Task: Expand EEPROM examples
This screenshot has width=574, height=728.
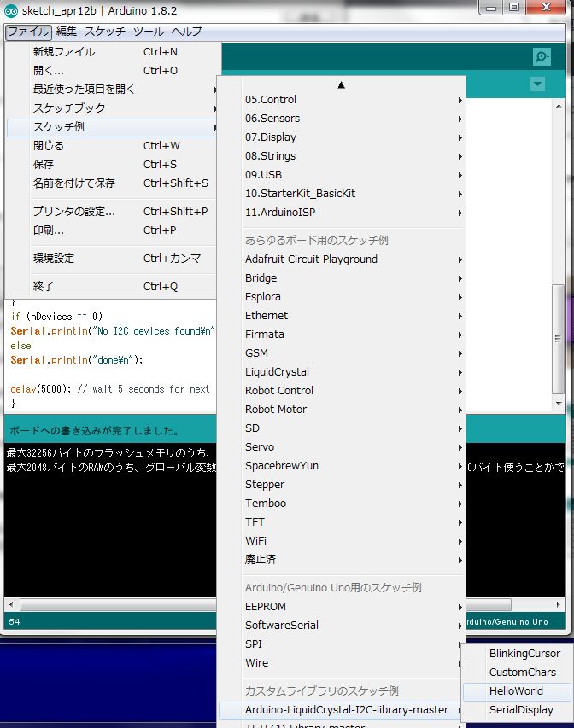Action: pos(342,607)
